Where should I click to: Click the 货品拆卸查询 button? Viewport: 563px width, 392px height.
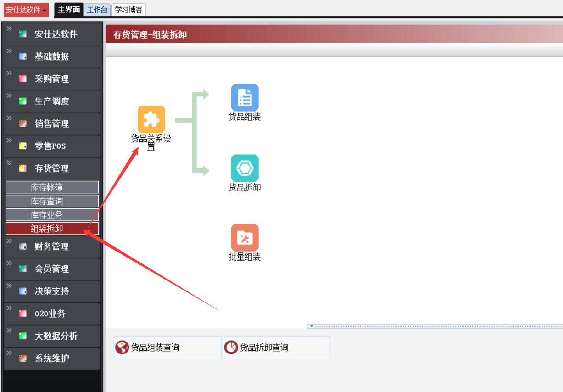(x=276, y=347)
